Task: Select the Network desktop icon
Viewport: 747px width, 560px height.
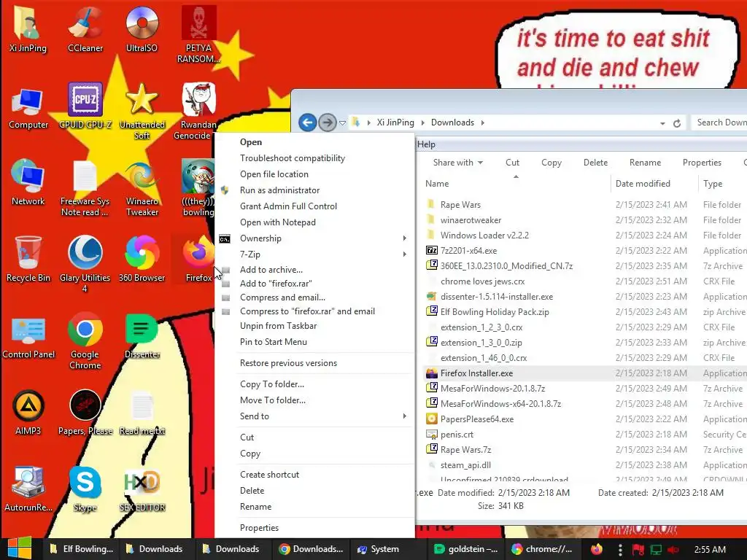Action: tap(28, 183)
